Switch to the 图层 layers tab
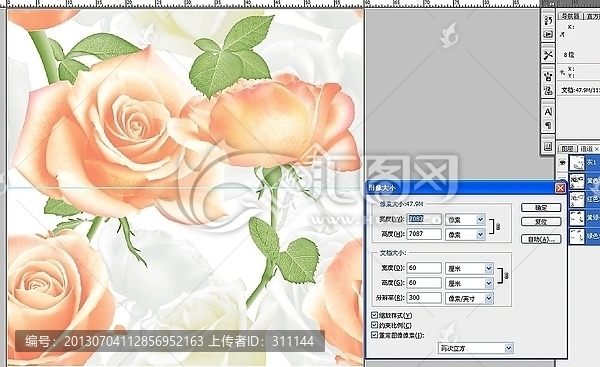 tap(567, 148)
